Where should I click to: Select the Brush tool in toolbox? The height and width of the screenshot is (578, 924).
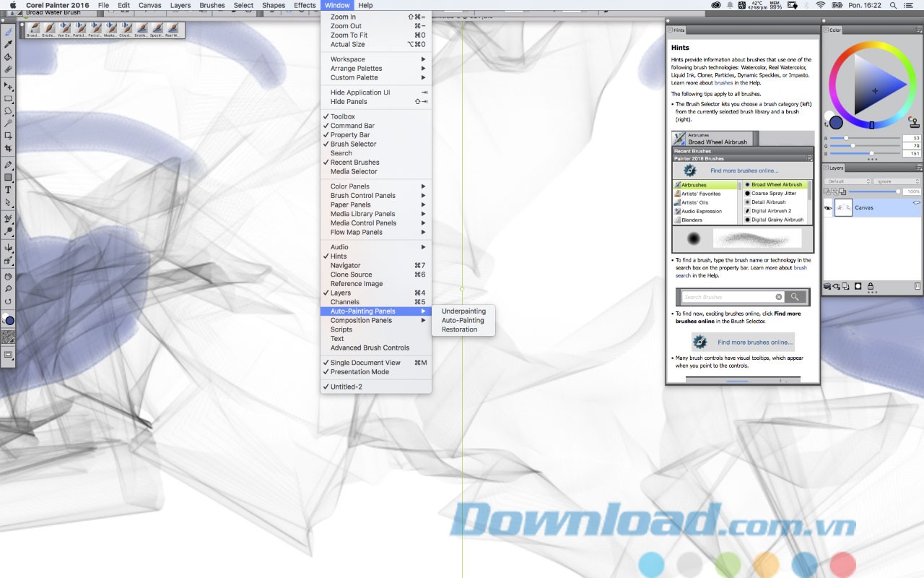(x=9, y=33)
